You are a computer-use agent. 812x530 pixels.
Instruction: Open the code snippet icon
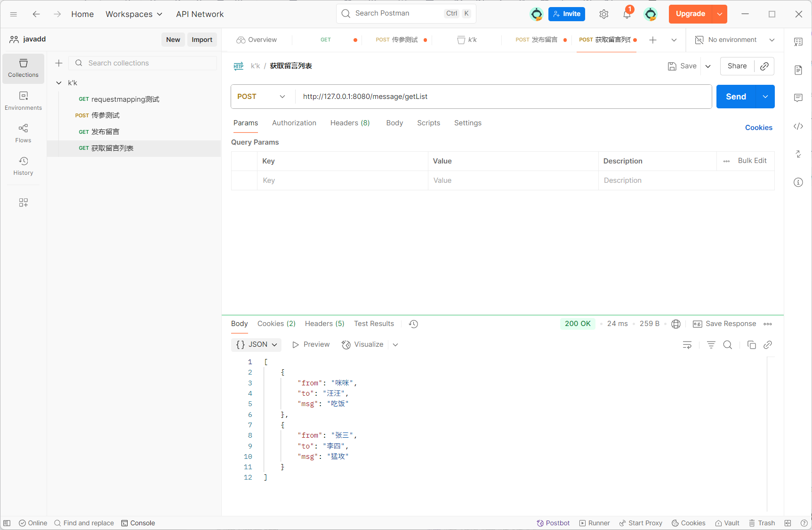(798, 126)
